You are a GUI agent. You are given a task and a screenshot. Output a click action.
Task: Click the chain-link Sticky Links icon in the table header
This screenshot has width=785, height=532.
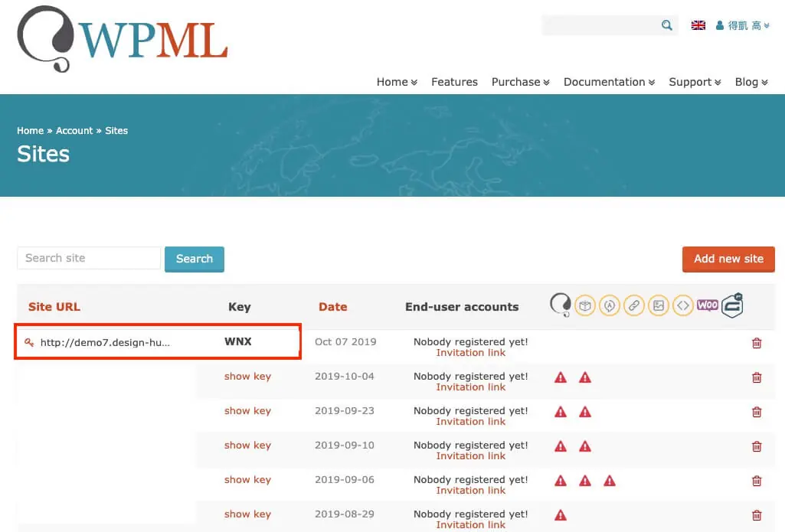tap(634, 305)
